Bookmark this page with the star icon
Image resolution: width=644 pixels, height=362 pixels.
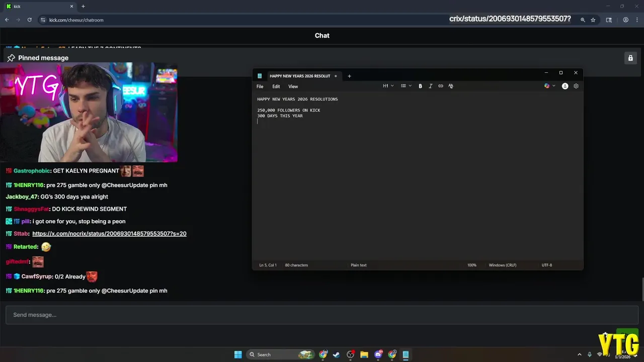click(593, 20)
